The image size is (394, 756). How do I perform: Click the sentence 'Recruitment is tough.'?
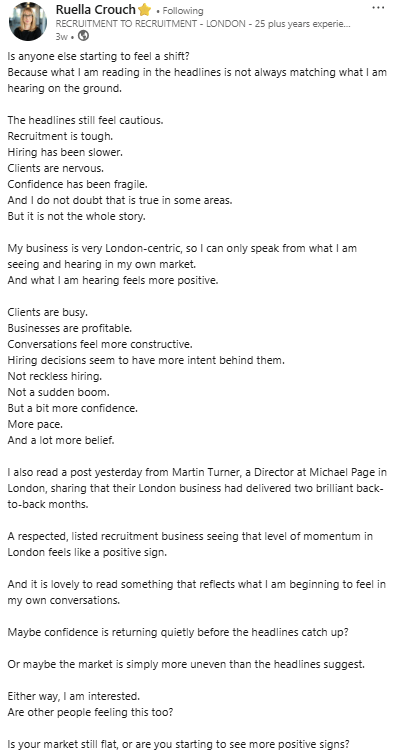60,136
